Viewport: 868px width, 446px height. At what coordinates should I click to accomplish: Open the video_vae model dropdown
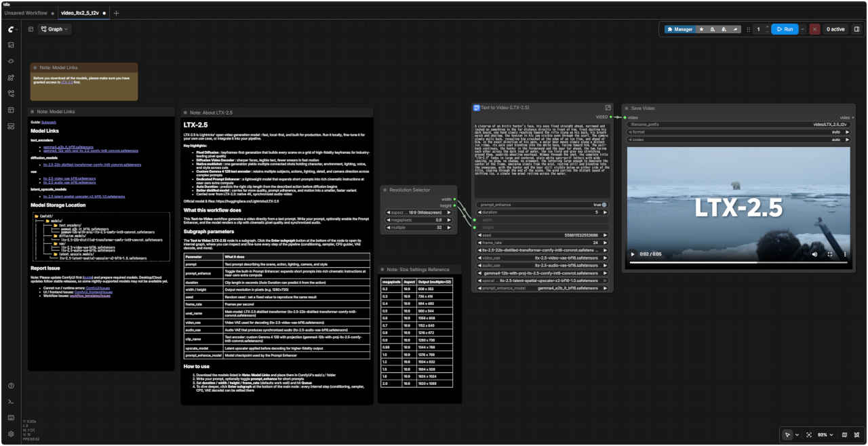[x=542, y=258]
